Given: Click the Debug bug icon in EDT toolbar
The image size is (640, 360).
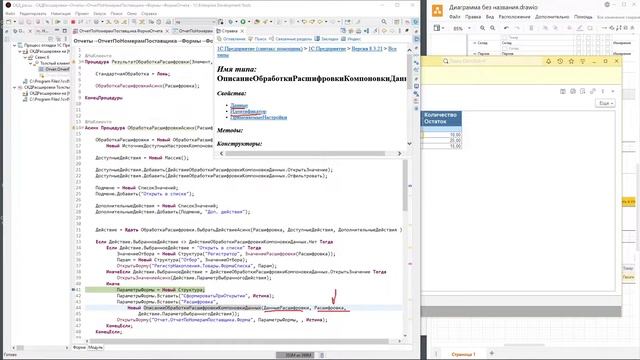Looking at the screenshot, I should [x=231, y=22].
